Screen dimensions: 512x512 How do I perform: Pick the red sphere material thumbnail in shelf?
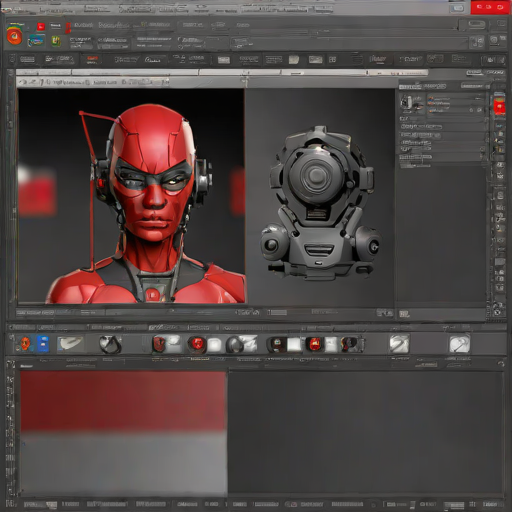pyautogui.click(x=197, y=344)
